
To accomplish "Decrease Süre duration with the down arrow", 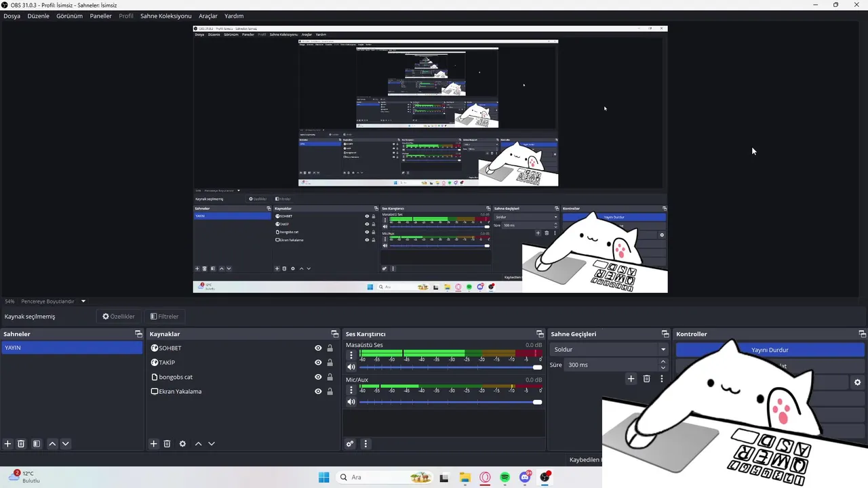I will (663, 368).
